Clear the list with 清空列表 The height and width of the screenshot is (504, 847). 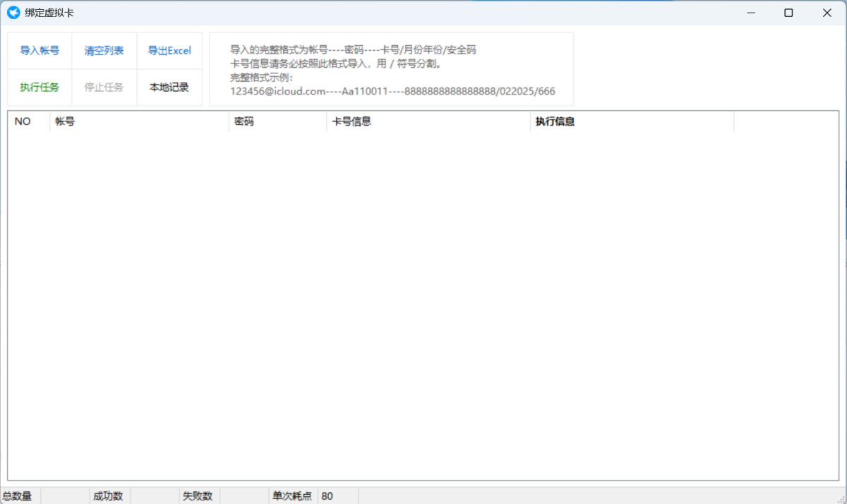pos(104,51)
